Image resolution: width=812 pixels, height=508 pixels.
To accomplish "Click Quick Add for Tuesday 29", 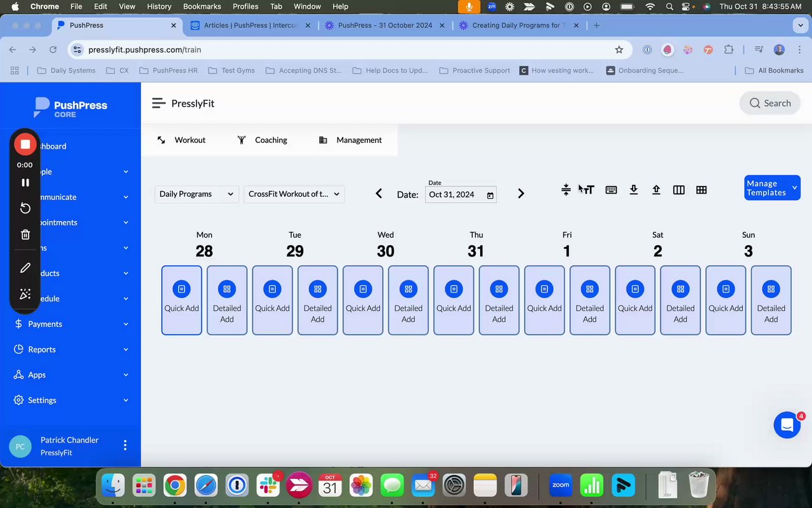I will tap(272, 300).
